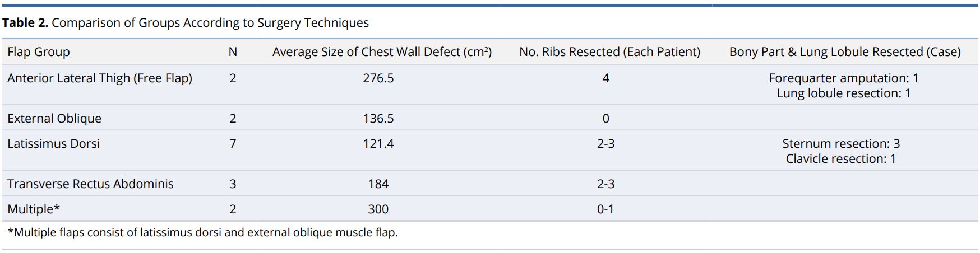Select the 121.4 defect size value
980x253 pixels.
(x=378, y=144)
